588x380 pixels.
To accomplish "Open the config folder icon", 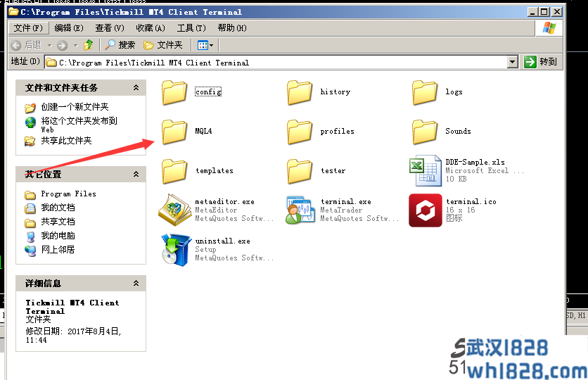I will tap(174, 92).
